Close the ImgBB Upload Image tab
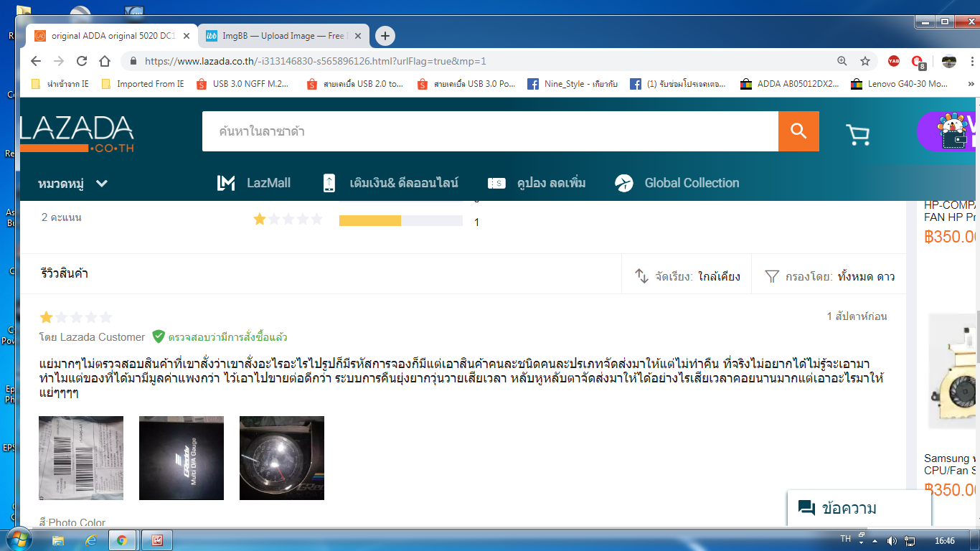This screenshot has width=980, height=551. pos(357,36)
